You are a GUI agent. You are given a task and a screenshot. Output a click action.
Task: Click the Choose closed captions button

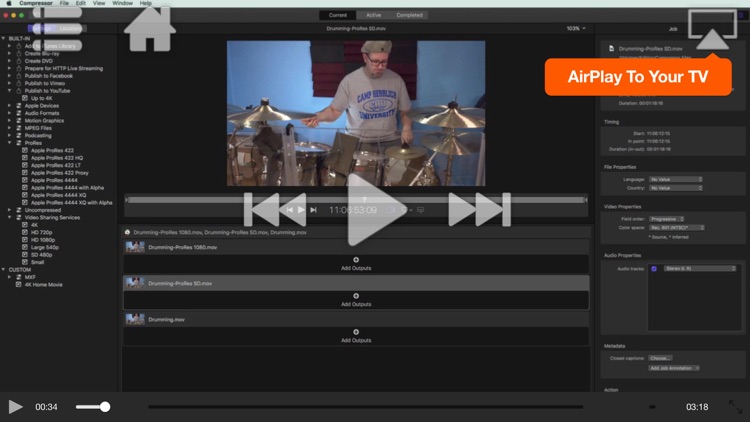pos(661,358)
